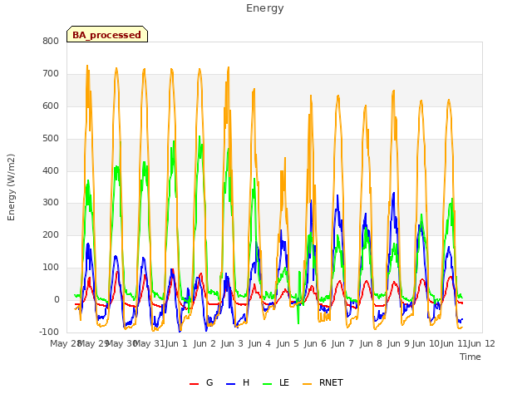Screen dimensions: 532x399
Task: Select the RNET legend label
Action: click(331, 382)
